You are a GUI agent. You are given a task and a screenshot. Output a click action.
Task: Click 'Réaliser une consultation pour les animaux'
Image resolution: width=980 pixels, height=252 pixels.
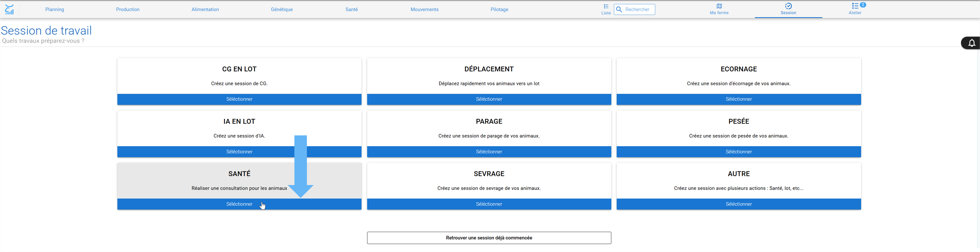coord(239,188)
